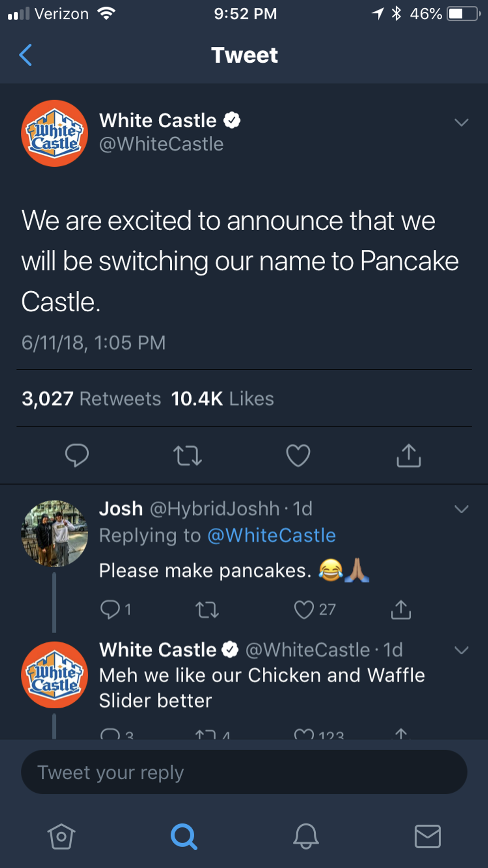Open Josh's profile picture
Viewport: 488px width, 868px height.
tap(55, 533)
